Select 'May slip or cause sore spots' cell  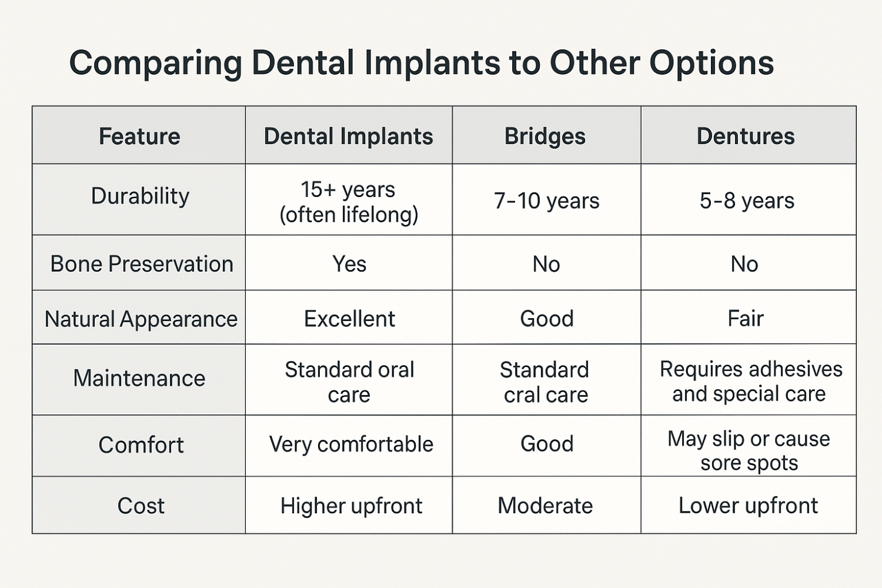coord(749,450)
